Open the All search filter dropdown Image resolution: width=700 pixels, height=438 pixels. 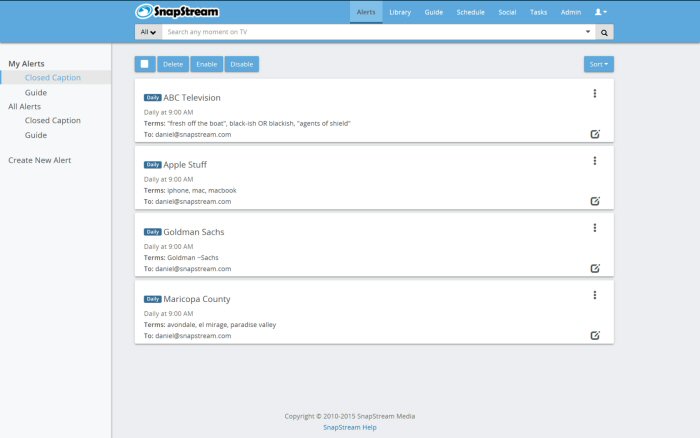click(148, 32)
